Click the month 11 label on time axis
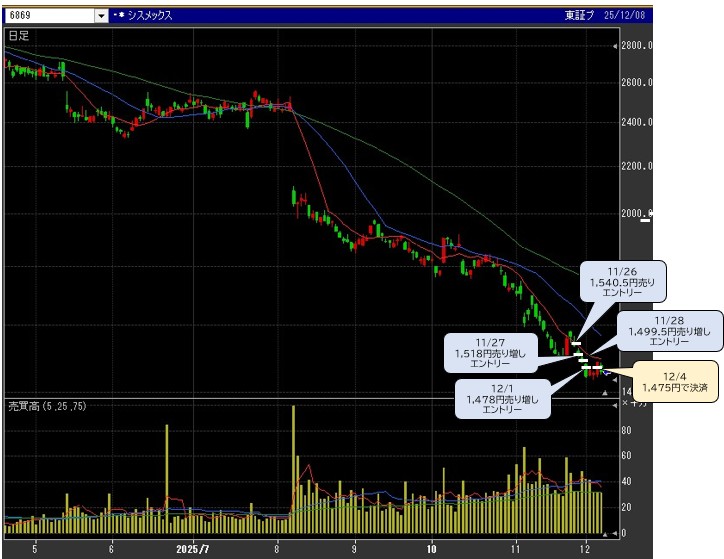Viewport: 724px width, 559px height. [516, 548]
